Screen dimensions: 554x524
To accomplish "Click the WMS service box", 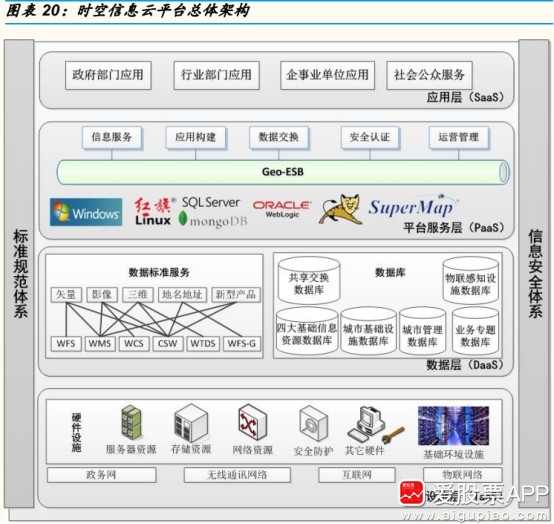I will pos(100,343).
